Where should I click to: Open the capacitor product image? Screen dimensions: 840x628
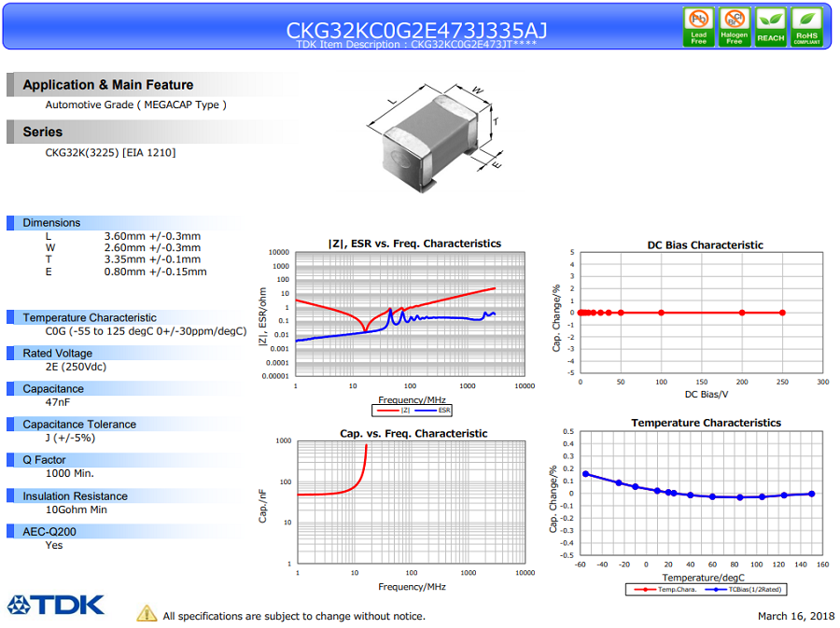coord(435,137)
